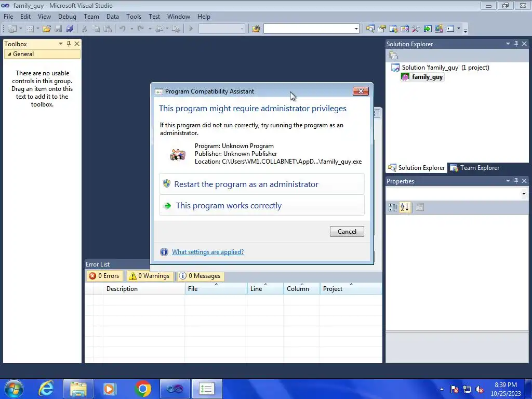532x399 pixels.
Task: Open the Command Window icon's dropdown arrow
Action: coord(459,29)
